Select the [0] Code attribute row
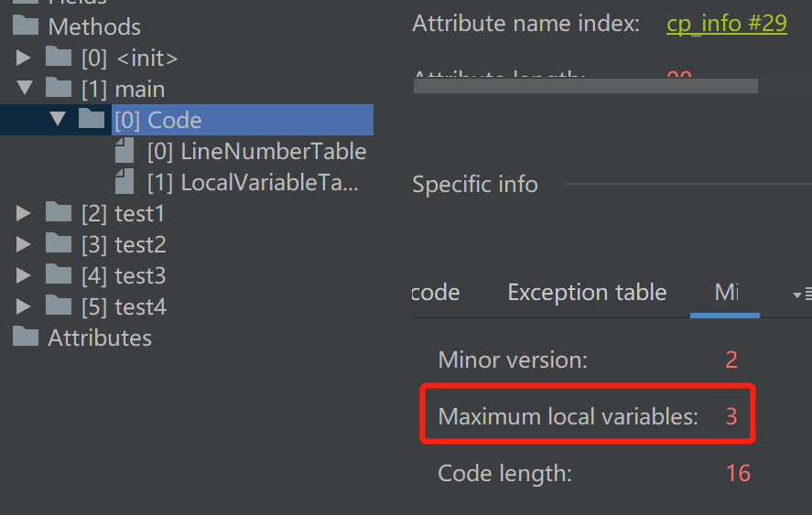 [x=243, y=120]
